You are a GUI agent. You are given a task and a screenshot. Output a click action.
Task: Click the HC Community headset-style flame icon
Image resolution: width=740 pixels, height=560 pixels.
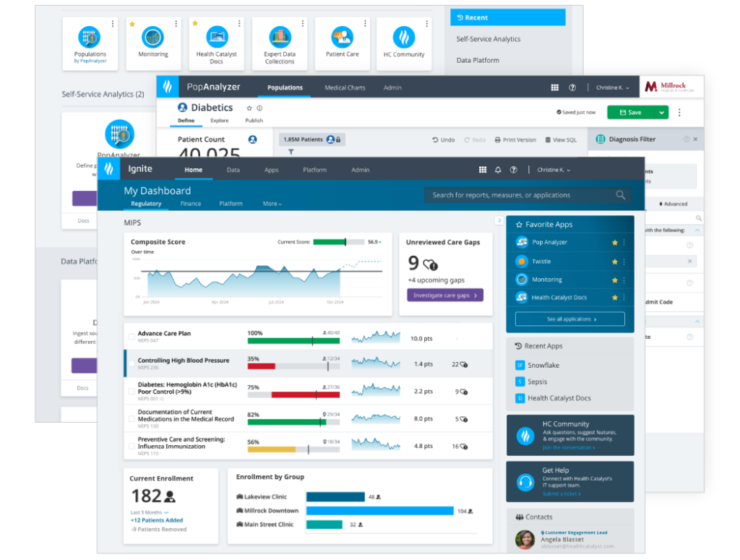click(x=525, y=436)
